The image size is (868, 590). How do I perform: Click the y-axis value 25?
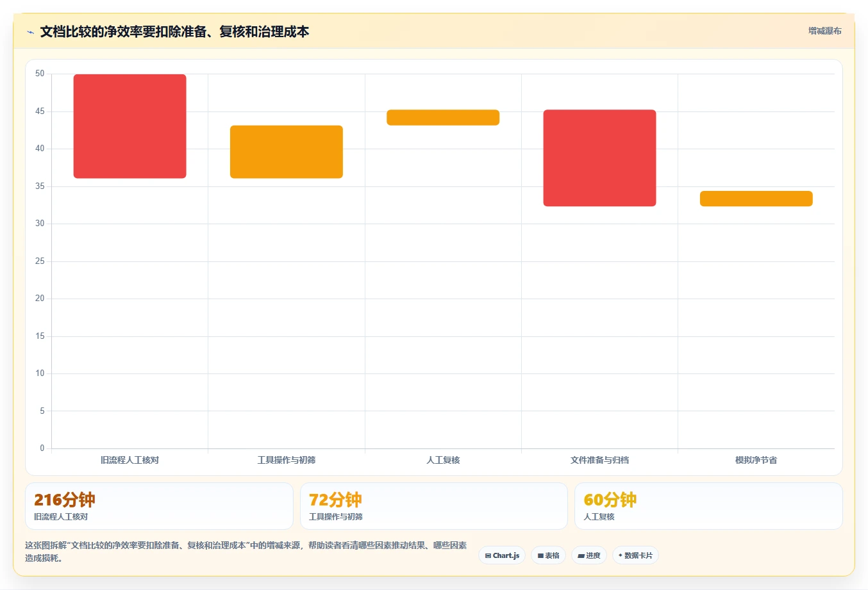coord(40,261)
